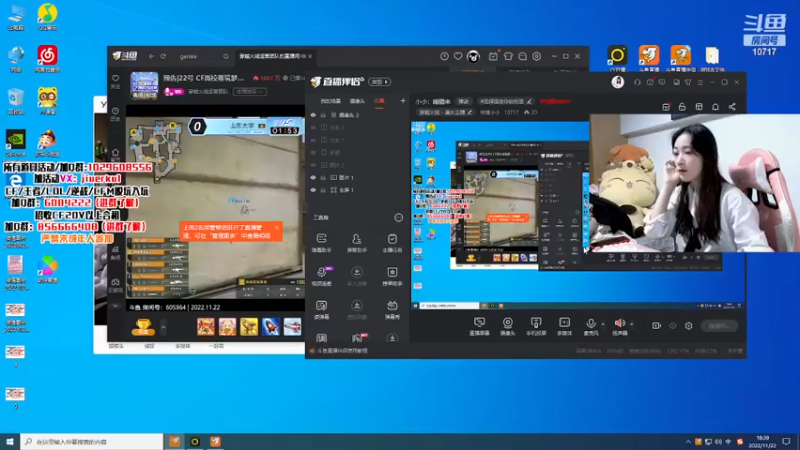Open the ranking dropdown under Douyu stream title
Screen dimensions: 800x450
pyautogui.click(x=249, y=91)
